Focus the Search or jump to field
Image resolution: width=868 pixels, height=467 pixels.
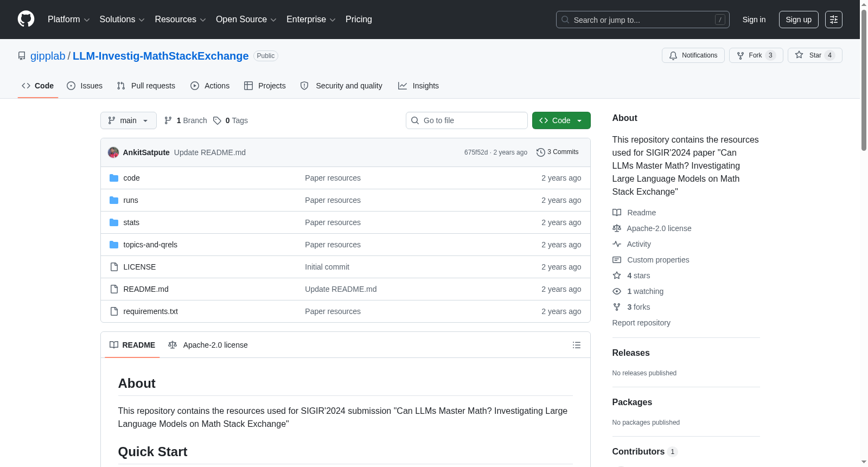tap(642, 20)
